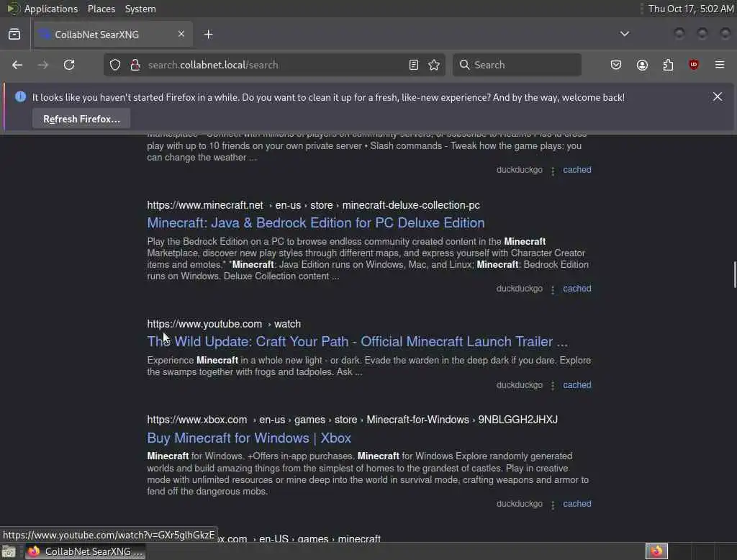Image resolution: width=737 pixels, height=560 pixels.
Task: Click the clock Thu Oct 17 5:02 AM
Action: [690, 9]
